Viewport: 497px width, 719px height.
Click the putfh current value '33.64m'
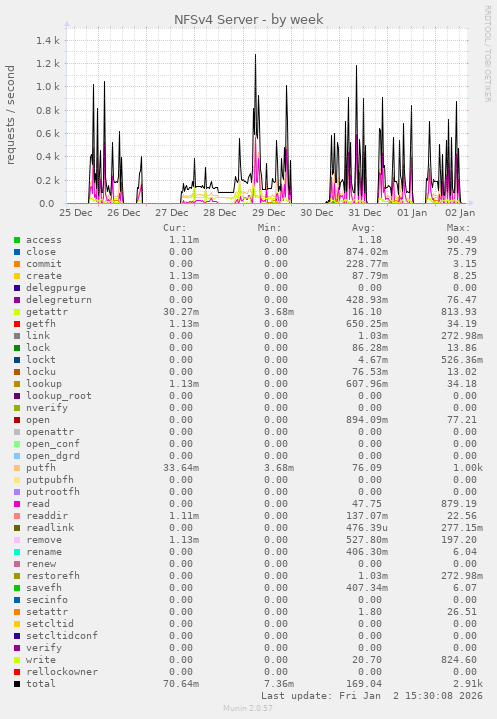click(181, 468)
